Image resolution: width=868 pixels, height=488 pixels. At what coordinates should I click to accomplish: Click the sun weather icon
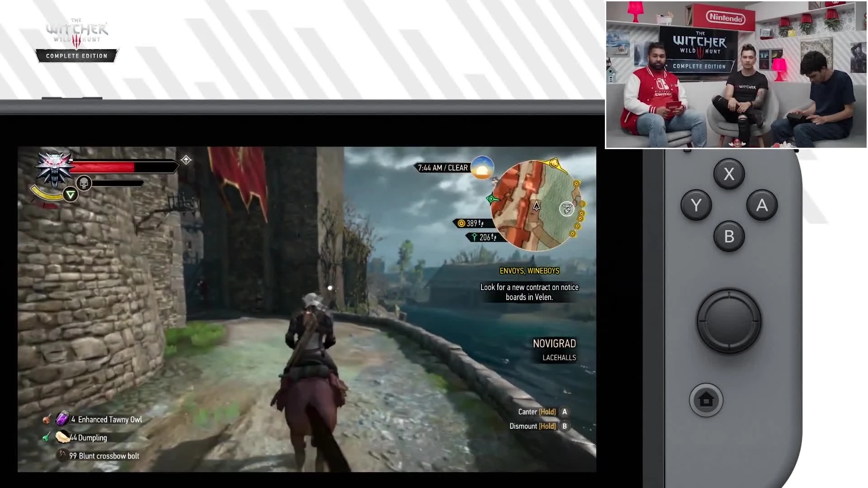point(482,168)
